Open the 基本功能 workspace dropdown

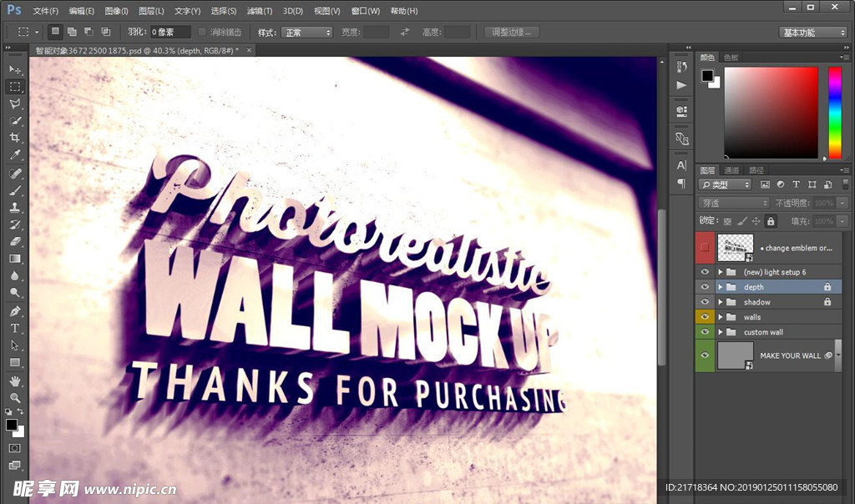[813, 33]
